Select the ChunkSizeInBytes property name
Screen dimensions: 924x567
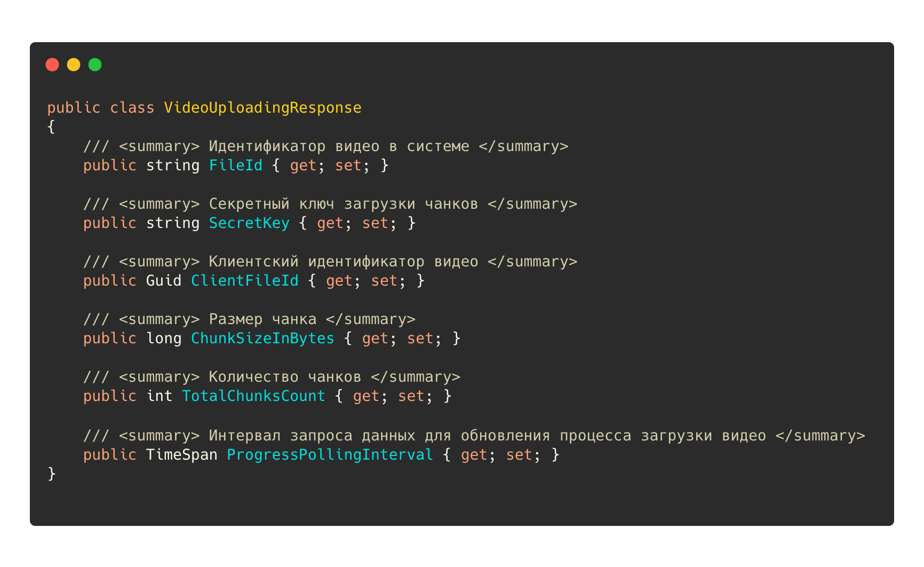click(x=262, y=338)
